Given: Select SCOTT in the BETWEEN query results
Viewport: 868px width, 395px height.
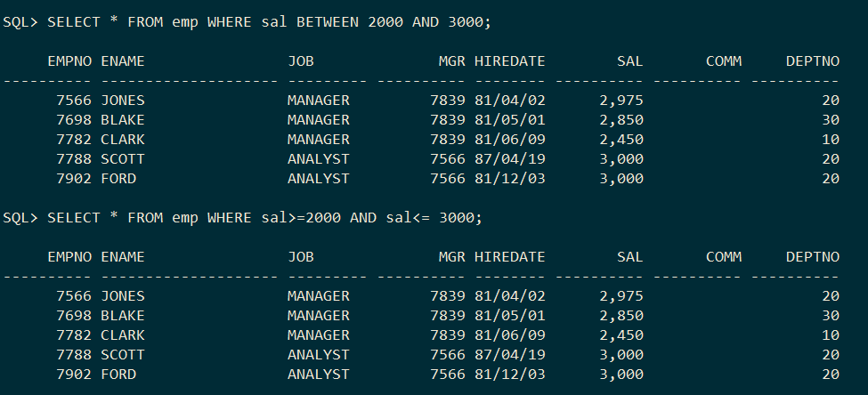Looking at the screenshot, I should (x=122, y=159).
